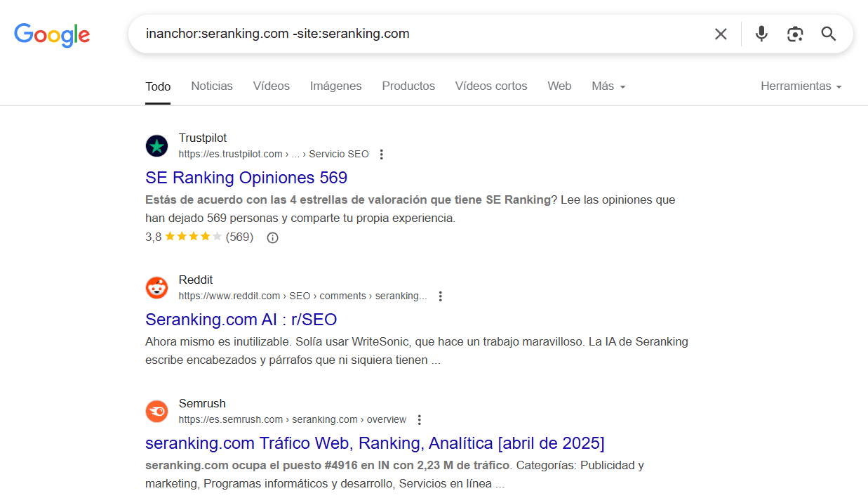Screen dimensions: 868x498
Task: Click the Semrush site name
Action: [202, 404]
